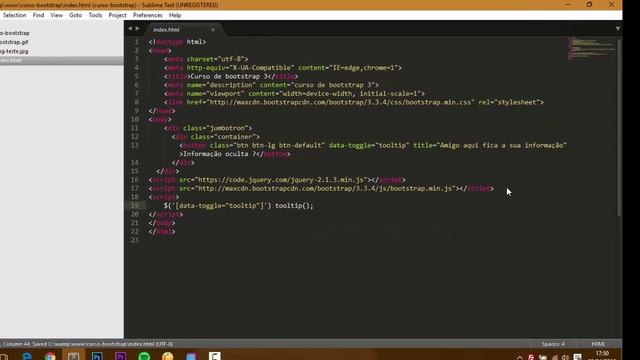Select curso-bootstrap folder in sidebar
The image size is (640, 360).
pyautogui.click(x=15, y=33)
